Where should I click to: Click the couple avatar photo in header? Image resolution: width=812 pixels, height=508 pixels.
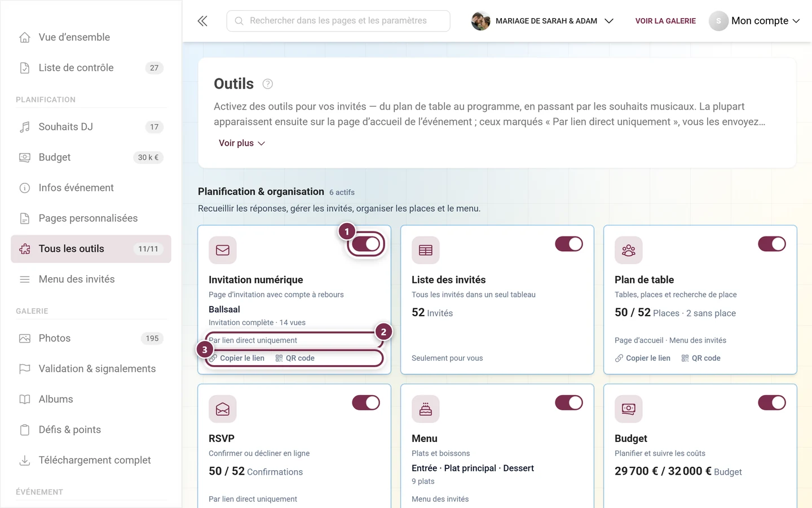480,21
